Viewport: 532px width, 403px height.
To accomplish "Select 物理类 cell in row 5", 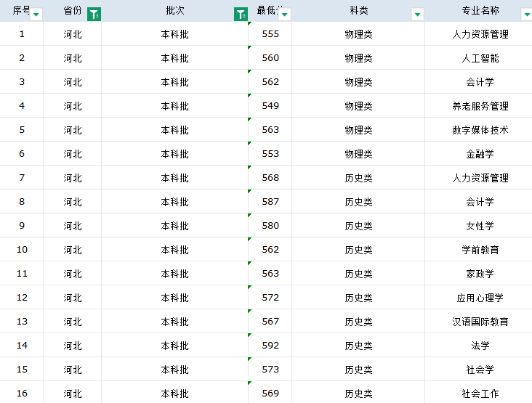I will click(358, 130).
